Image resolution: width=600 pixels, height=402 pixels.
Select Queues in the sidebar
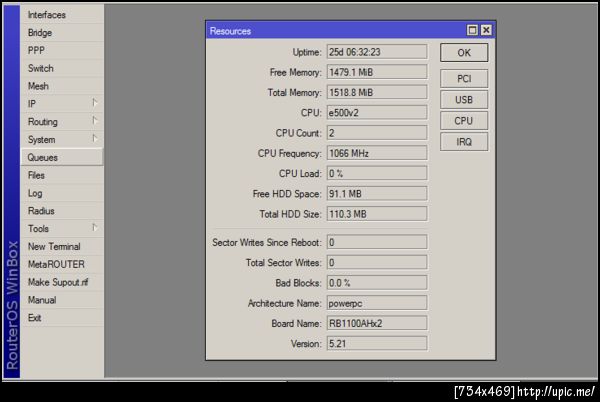click(62, 157)
